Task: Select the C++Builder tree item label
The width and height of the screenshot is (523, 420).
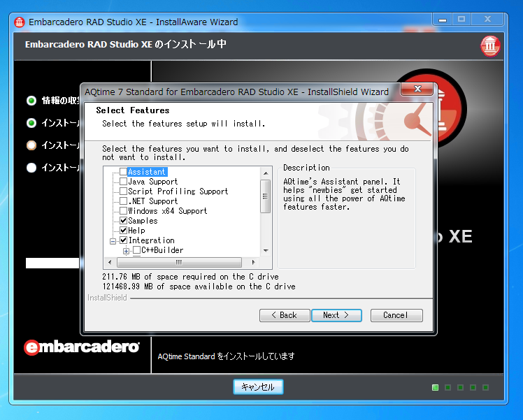Action: click(162, 250)
